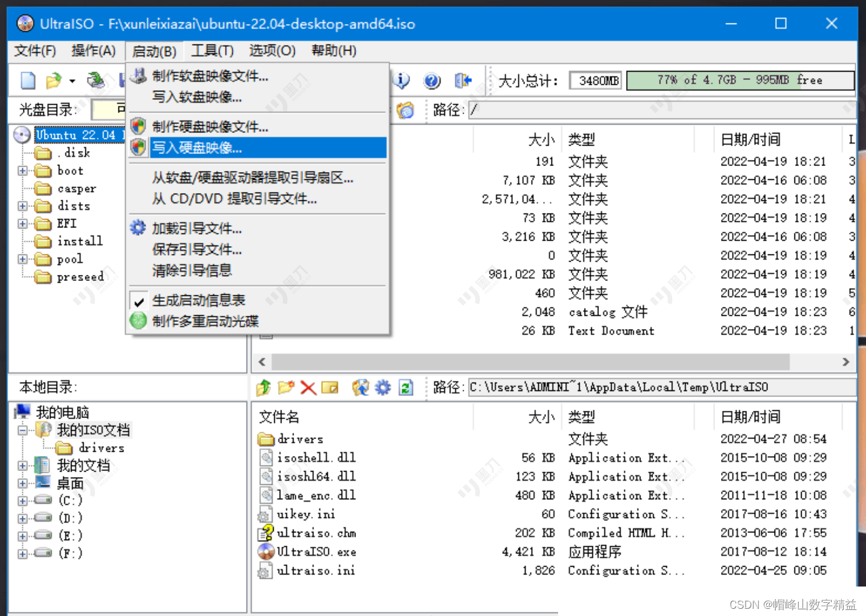Click the gear settings icon in local toolbar

click(x=383, y=387)
